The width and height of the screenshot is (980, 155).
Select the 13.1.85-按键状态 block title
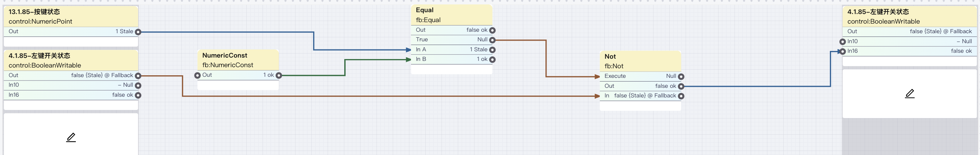[x=34, y=12]
